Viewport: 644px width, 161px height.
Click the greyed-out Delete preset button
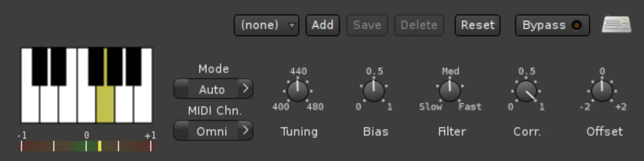(419, 25)
